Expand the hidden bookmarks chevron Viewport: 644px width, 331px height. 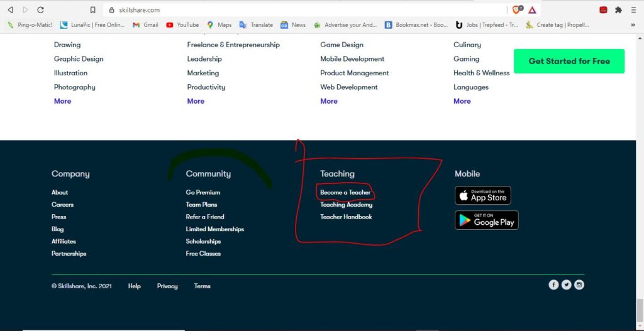pyautogui.click(x=633, y=25)
